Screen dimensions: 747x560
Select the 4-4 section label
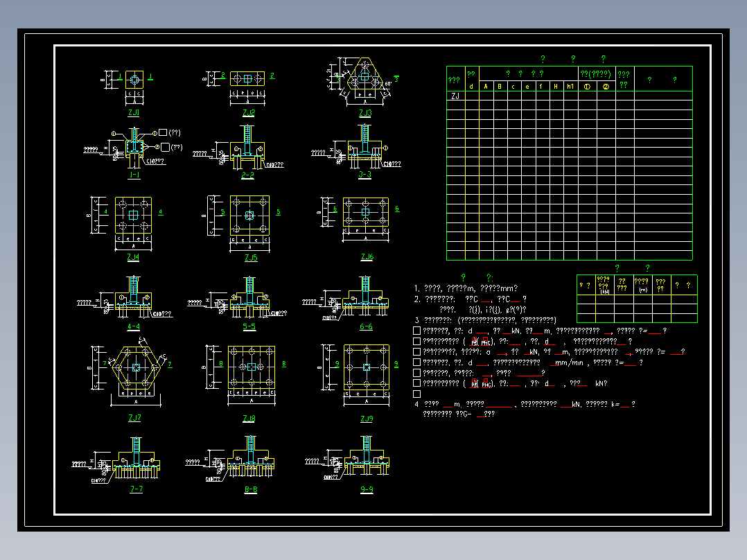click(x=133, y=326)
